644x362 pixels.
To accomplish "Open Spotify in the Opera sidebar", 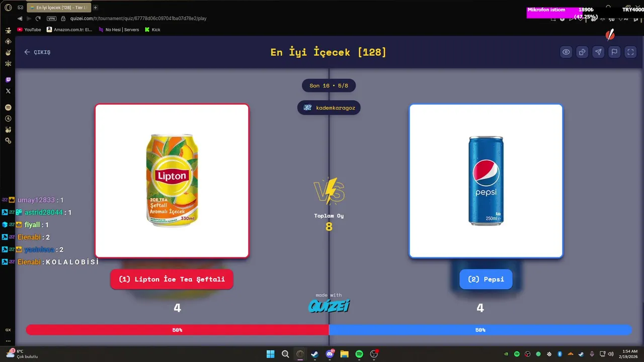I will 8,108.
